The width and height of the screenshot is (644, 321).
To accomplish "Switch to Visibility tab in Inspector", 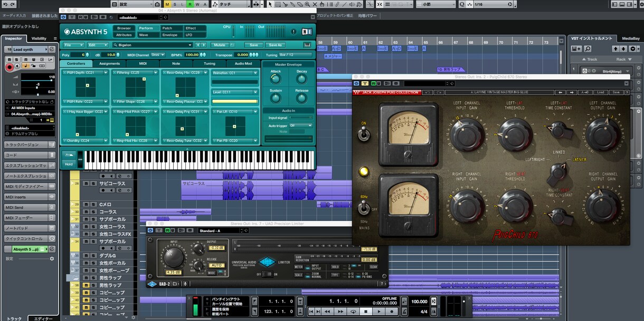I will (39, 38).
